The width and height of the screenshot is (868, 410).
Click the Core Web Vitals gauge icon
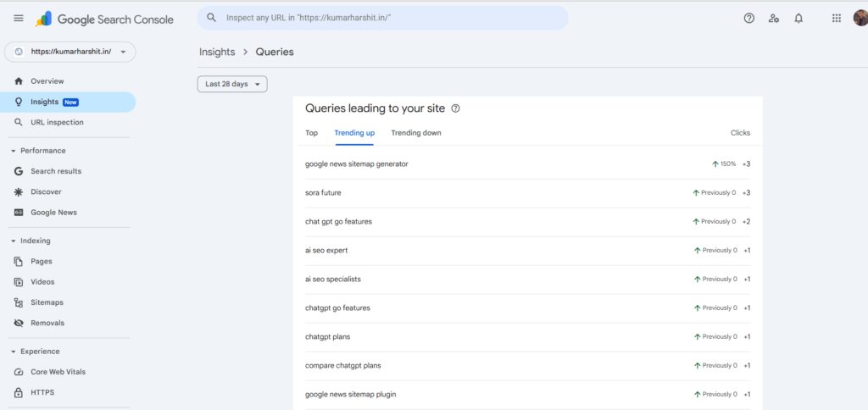point(19,373)
